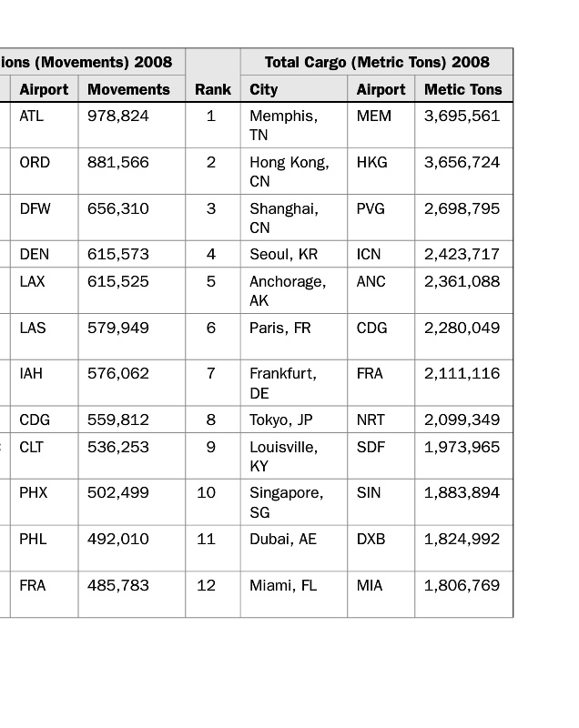Click the Movements column header

point(128,89)
